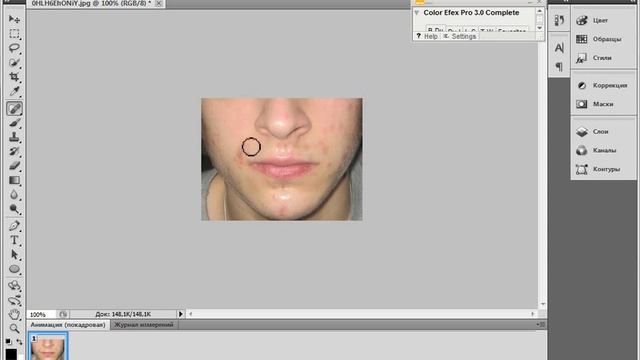Select the Zoom magnifier tool

point(14,329)
